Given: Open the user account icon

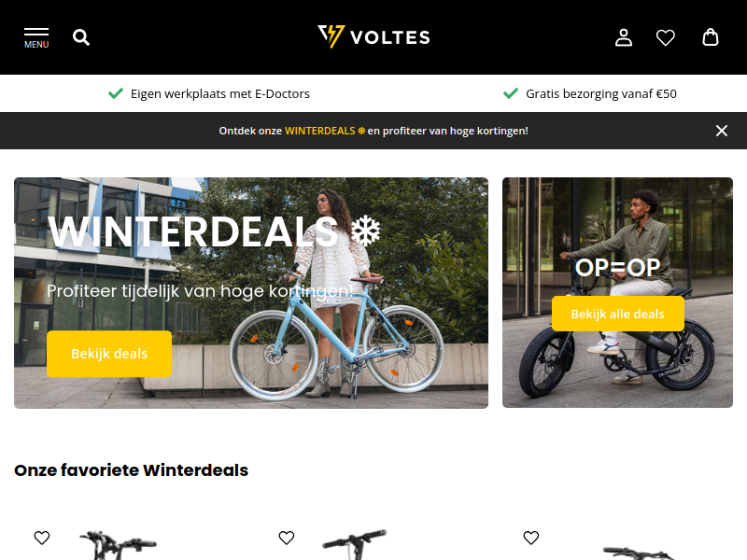Looking at the screenshot, I should click(x=624, y=37).
